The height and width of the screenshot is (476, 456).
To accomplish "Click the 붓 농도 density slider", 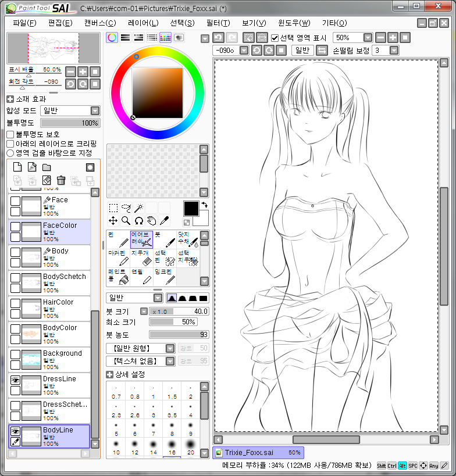I will pyautogui.click(x=178, y=335).
